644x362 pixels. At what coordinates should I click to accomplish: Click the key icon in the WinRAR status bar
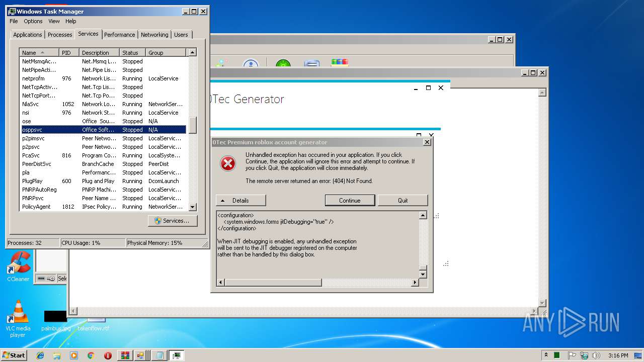coord(51,278)
